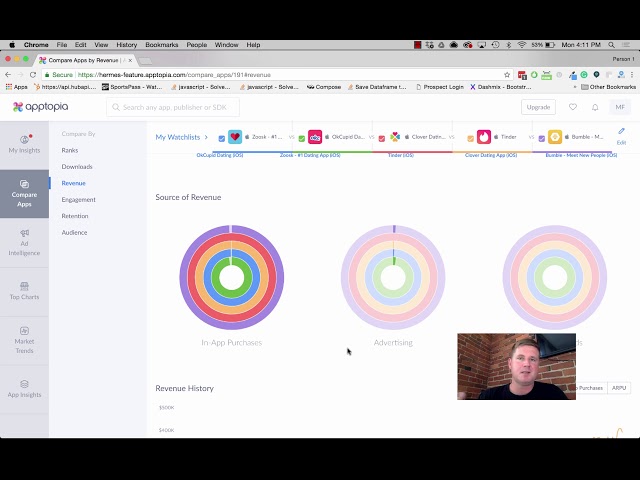Open notifications bell icon
640x480 pixels.
click(595, 107)
